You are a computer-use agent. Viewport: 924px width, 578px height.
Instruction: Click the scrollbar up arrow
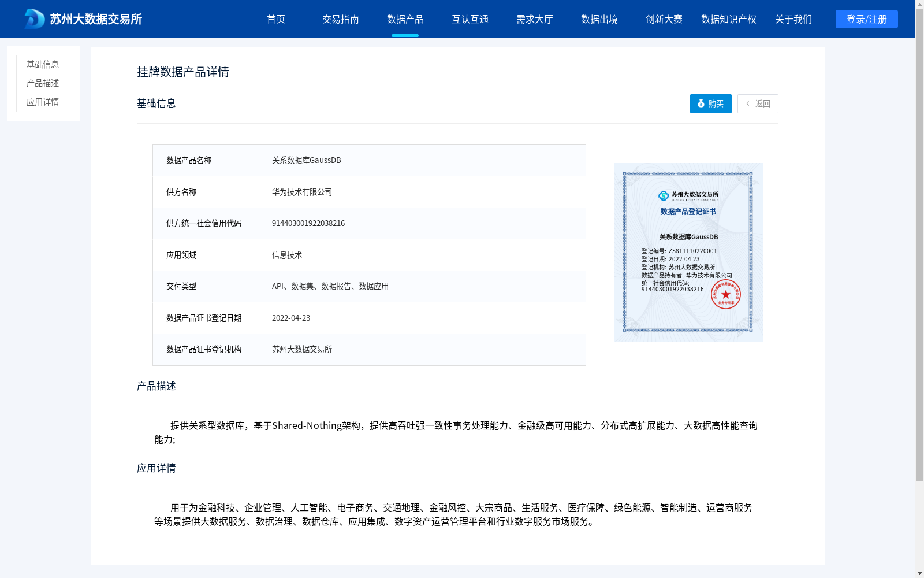[919, 4]
